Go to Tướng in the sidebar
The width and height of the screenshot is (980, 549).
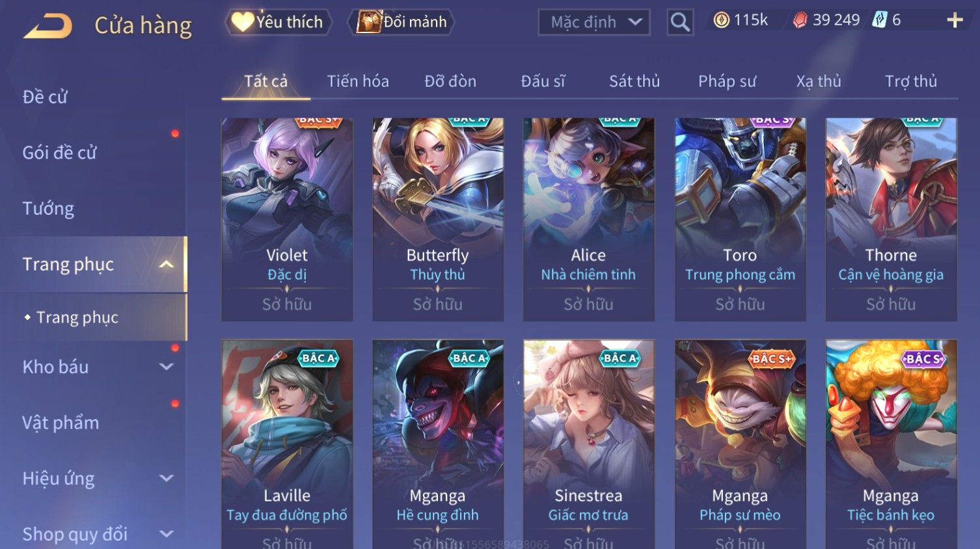[48, 209]
